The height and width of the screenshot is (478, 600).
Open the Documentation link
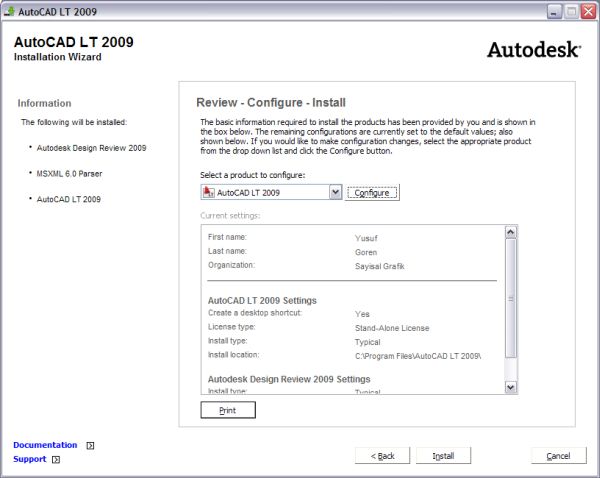click(x=45, y=445)
